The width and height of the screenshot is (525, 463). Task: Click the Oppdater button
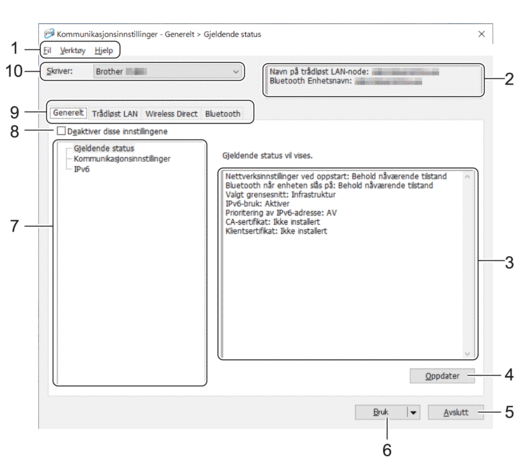point(442,376)
